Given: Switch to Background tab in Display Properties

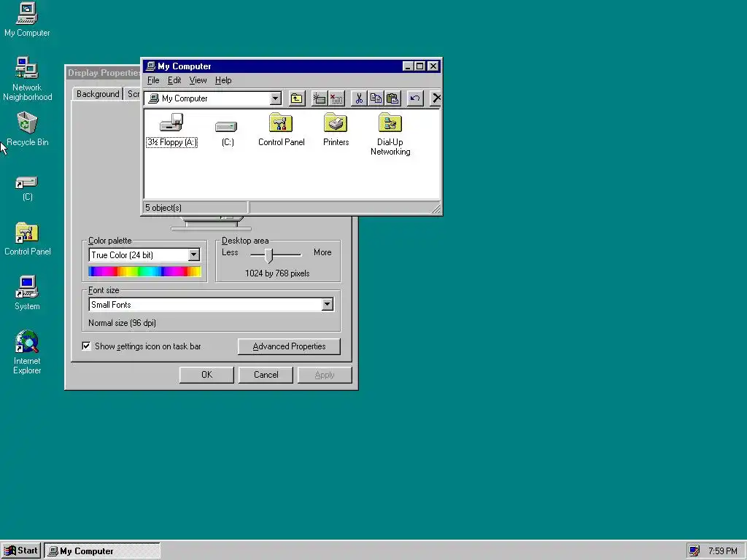Looking at the screenshot, I should (x=98, y=94).
